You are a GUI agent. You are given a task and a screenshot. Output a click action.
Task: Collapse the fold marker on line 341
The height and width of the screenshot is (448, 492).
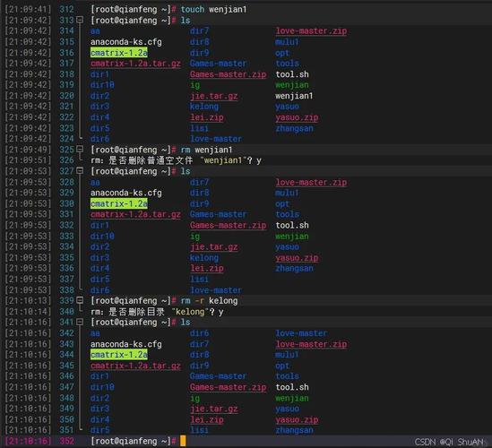80,322
